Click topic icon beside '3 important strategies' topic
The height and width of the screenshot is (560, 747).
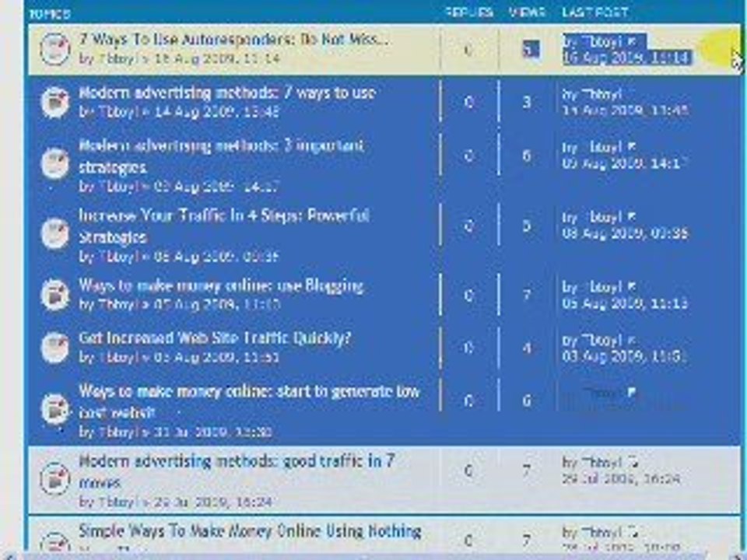pos(55,163)
